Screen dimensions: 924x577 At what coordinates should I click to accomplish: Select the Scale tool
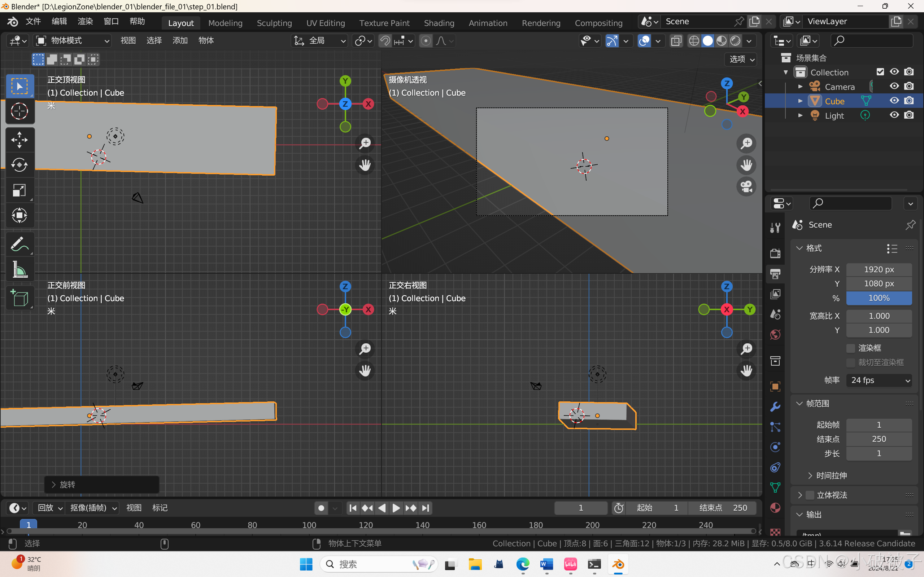click(x=19, y=190)
